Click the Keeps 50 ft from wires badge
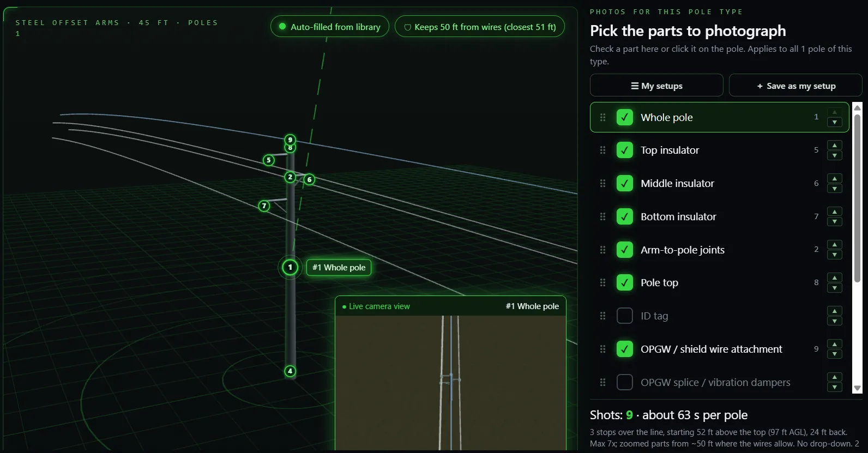868x453 pixels. pyautogui.click(x=480, y=27)
